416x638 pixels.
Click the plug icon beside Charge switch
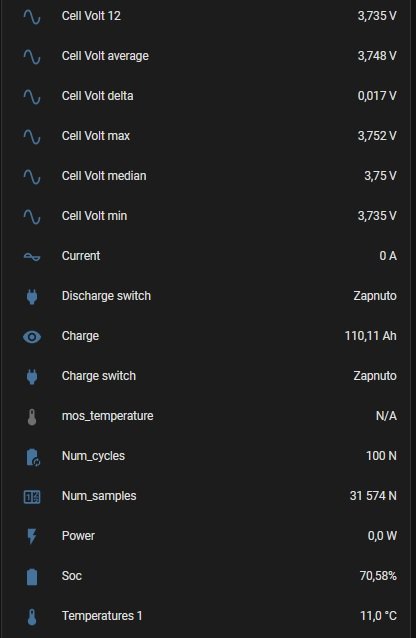point(32,376)
